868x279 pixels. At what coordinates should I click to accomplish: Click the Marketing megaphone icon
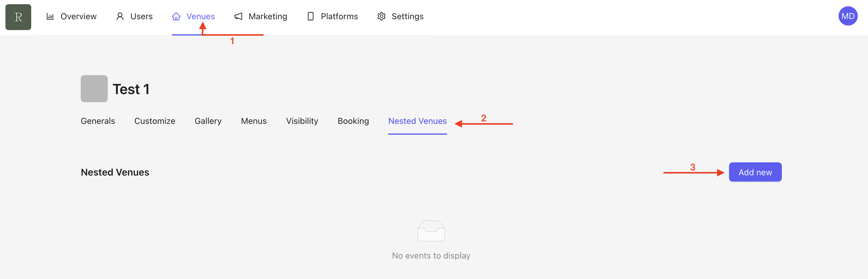(x=238, y=16)
